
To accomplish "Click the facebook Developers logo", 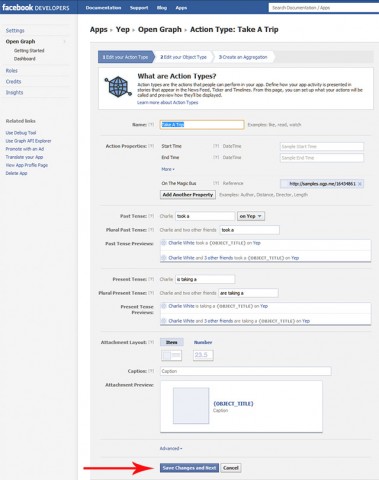I will 36,7.
